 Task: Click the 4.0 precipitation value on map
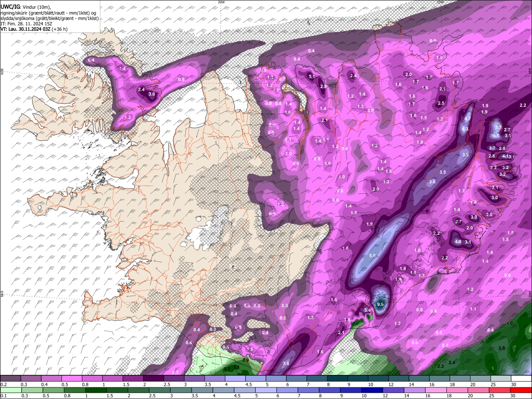click(x=458, y=241)
